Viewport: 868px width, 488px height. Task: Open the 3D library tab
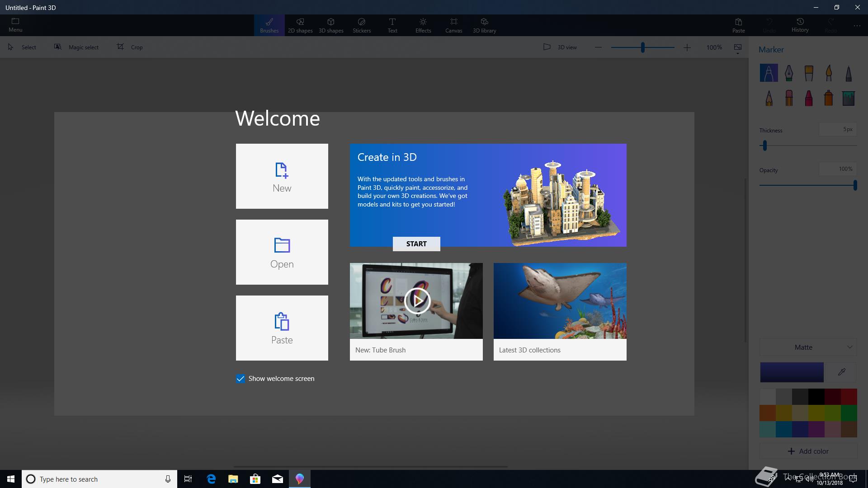pyautogui.click(x=484, y=25)
